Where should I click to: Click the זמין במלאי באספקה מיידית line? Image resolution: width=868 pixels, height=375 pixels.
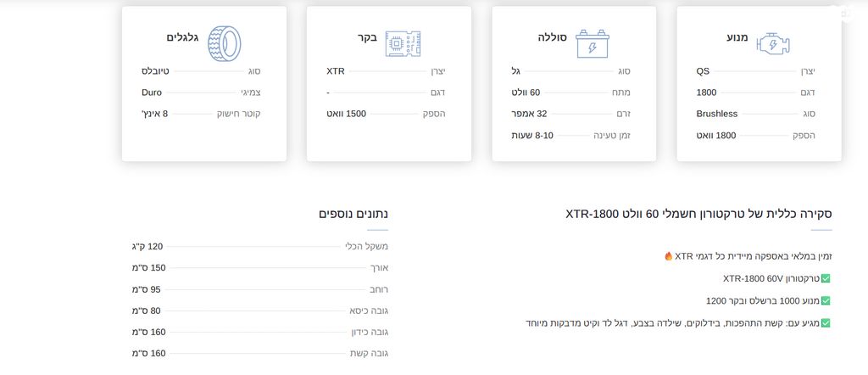pyautogui.click(x=748, y=256)
